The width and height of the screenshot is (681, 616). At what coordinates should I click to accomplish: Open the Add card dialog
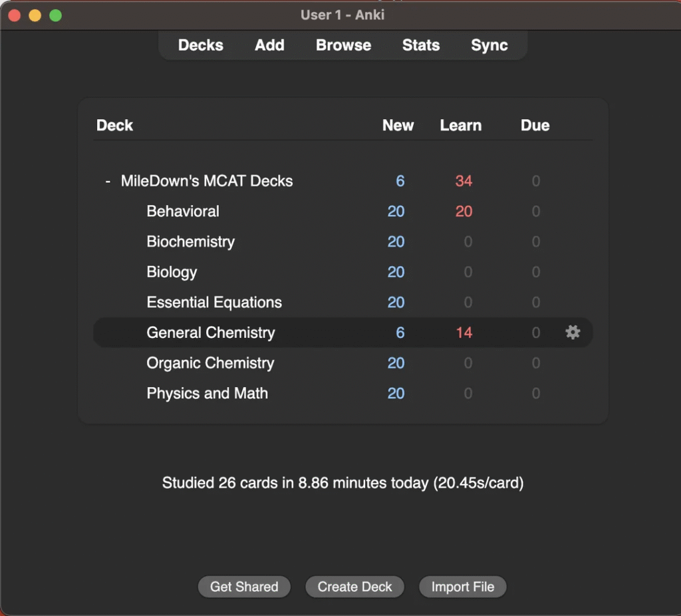click(269, 45)
